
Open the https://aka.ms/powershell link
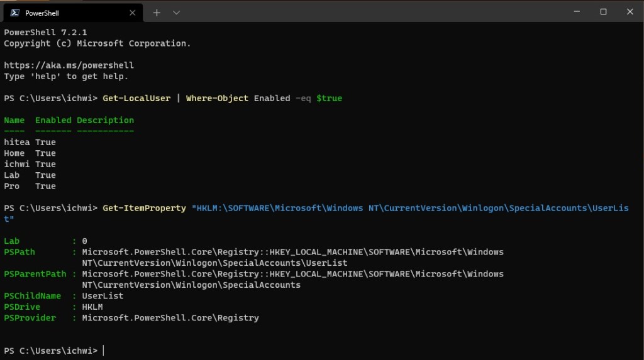point(69,65)
